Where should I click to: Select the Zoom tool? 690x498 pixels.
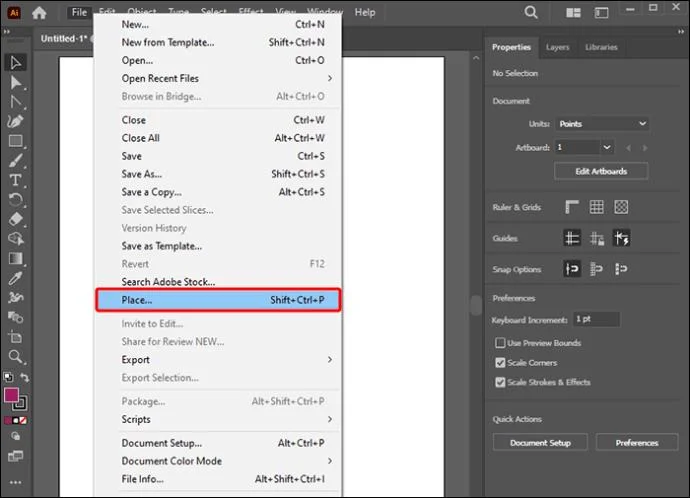(x=15, y=356)
